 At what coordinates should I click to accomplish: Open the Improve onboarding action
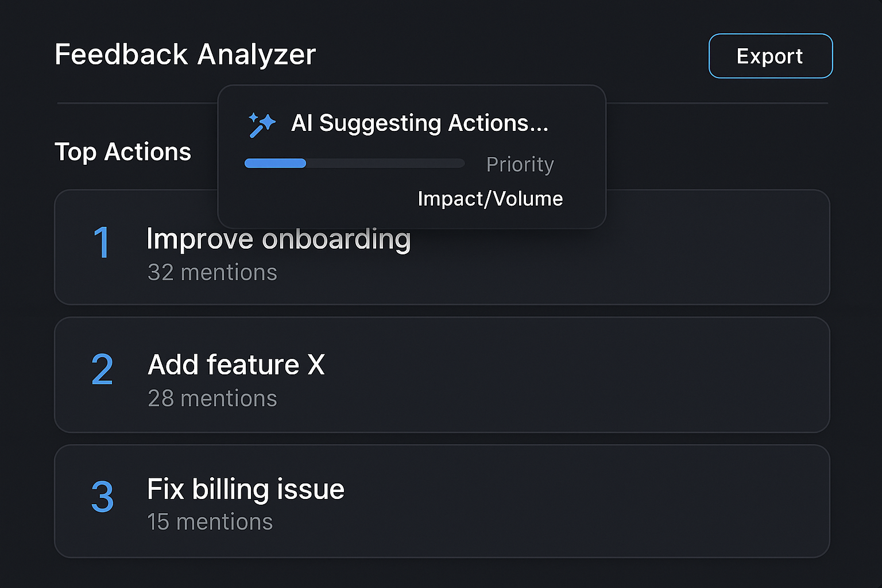278,239
